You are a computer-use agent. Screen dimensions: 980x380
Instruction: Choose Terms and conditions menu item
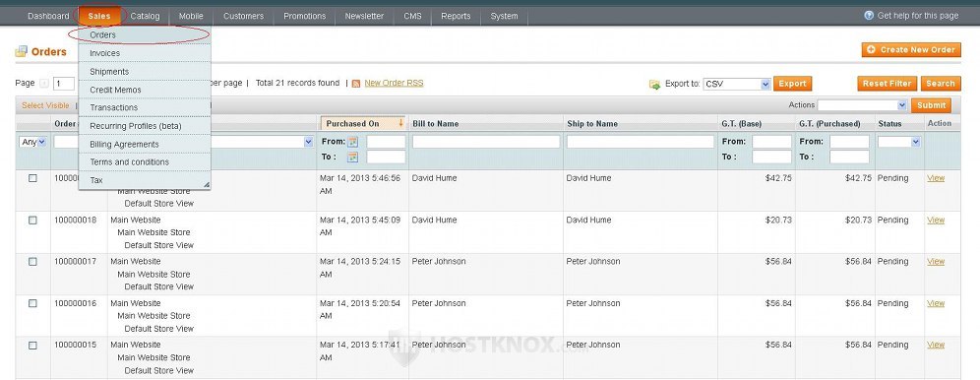click(x=145, y=161)
